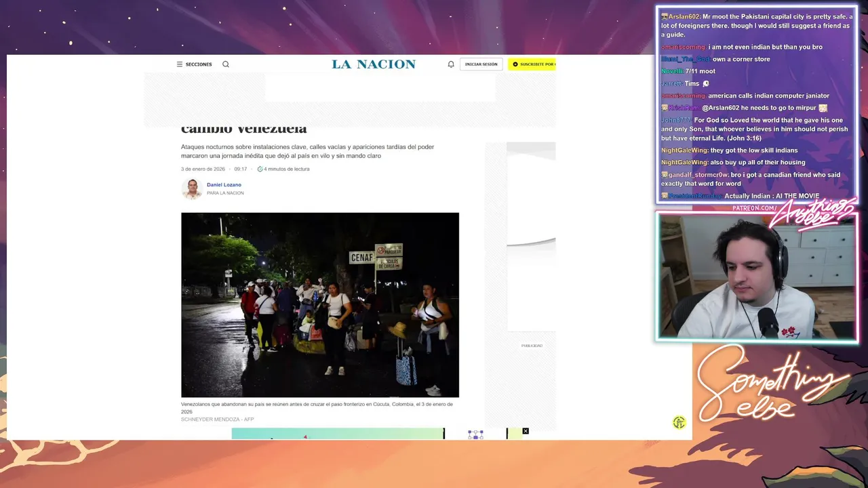The height and width of the screenshot is (488, 868).
Task: Close the bottom banner ad
Action: point(525,431)
